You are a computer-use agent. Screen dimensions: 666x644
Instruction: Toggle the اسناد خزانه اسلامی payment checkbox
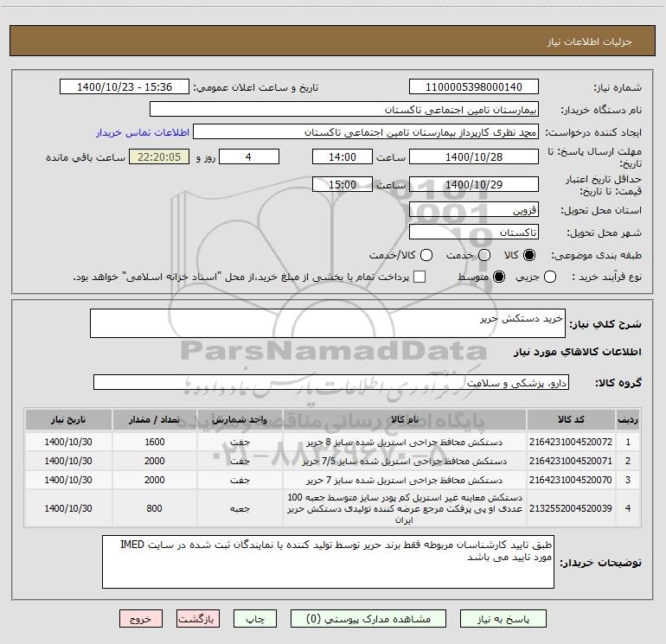click(x=419, y=277)
